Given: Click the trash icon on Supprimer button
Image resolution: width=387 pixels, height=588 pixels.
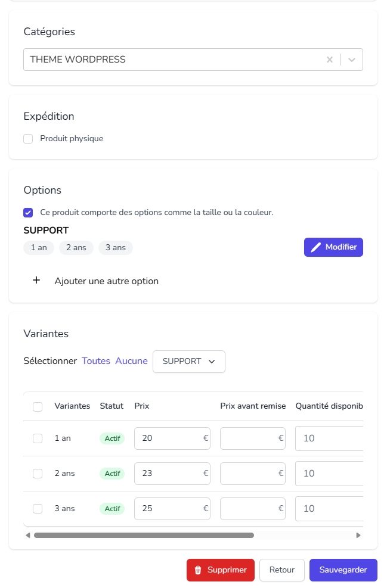Looking at the screenshot, I should tap(198, 570).
